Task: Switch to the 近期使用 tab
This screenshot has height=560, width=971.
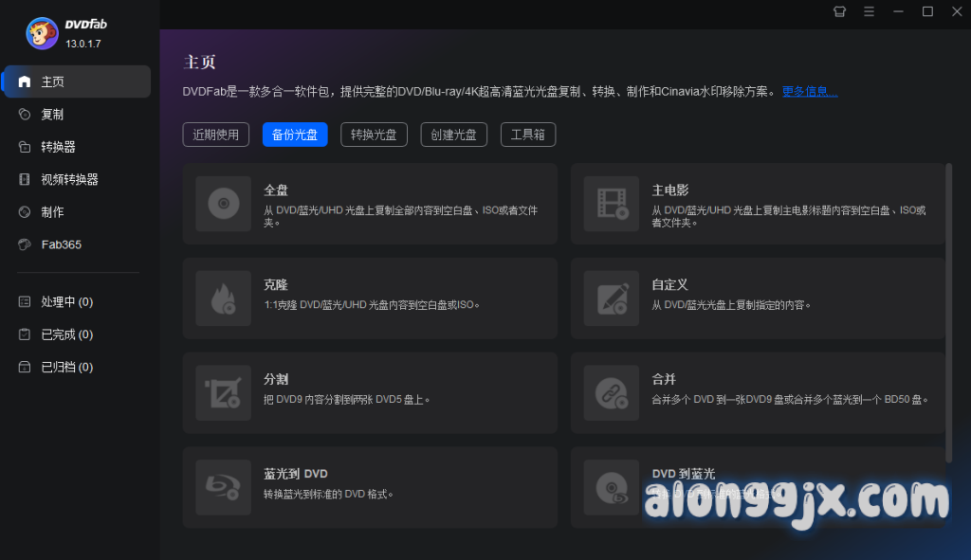Action: (x=216, y=135)
